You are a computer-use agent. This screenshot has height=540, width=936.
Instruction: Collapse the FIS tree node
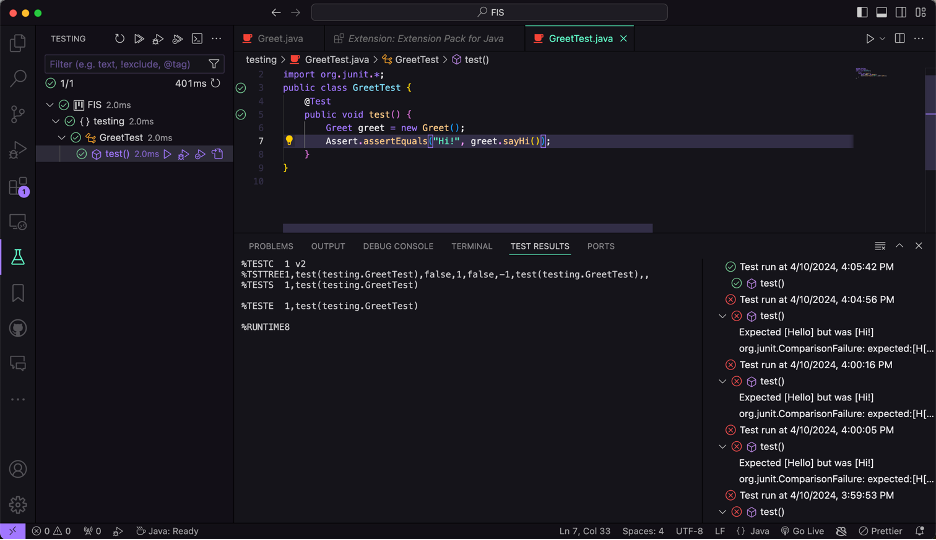(50, 105)
